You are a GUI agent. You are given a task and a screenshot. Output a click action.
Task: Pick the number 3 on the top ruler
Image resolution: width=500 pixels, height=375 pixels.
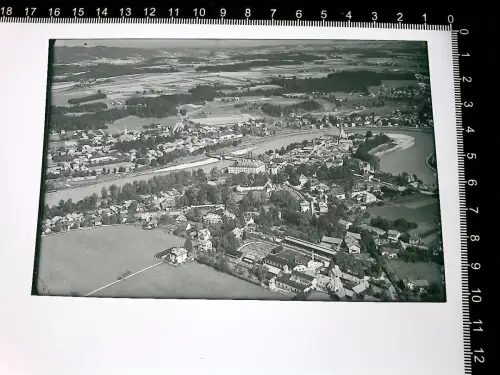(x=374, y=16)
